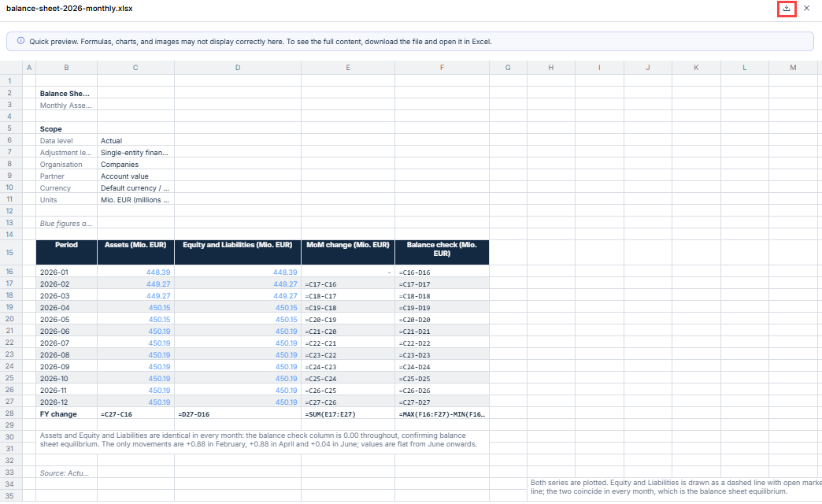Click the '=C21-D21' formula cell

[x=442, y=331]
